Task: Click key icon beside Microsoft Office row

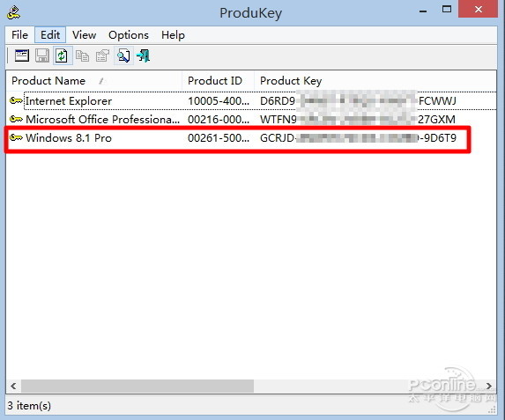Action: pyautogui.click(x=16, y=120)
